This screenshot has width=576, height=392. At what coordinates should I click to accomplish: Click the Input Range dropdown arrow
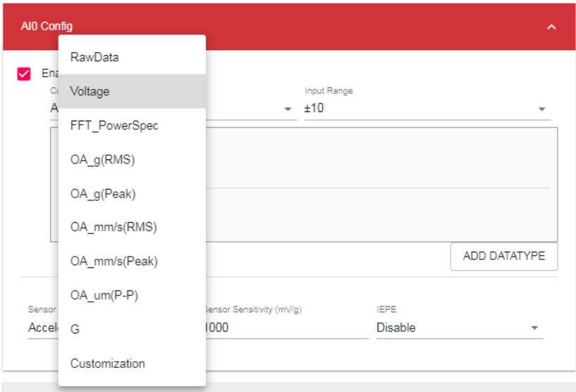click(541, 109)
